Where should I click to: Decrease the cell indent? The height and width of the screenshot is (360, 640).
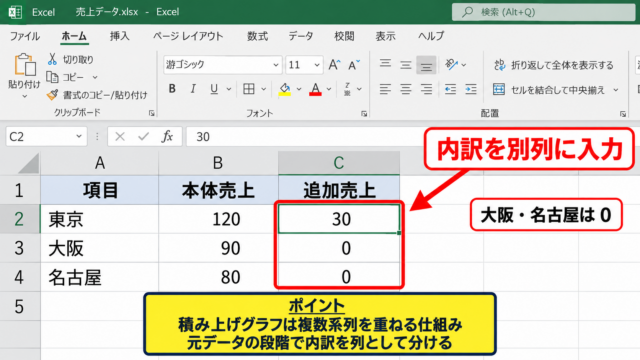coord(450,89)
